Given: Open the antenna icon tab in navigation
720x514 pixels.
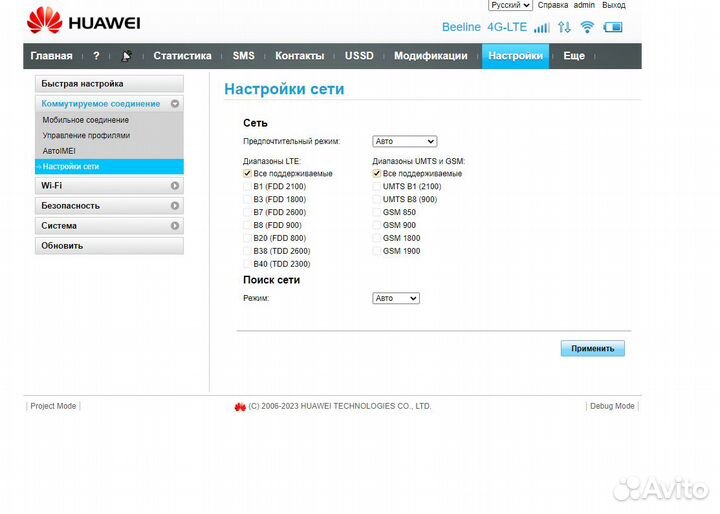Looking at the screenshot, I should point(126,56).
